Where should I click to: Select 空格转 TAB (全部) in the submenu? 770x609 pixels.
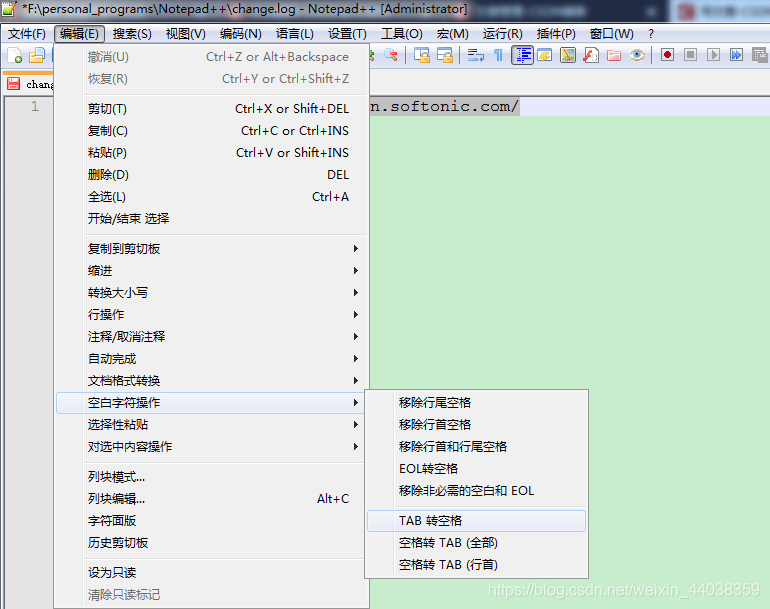476,543
